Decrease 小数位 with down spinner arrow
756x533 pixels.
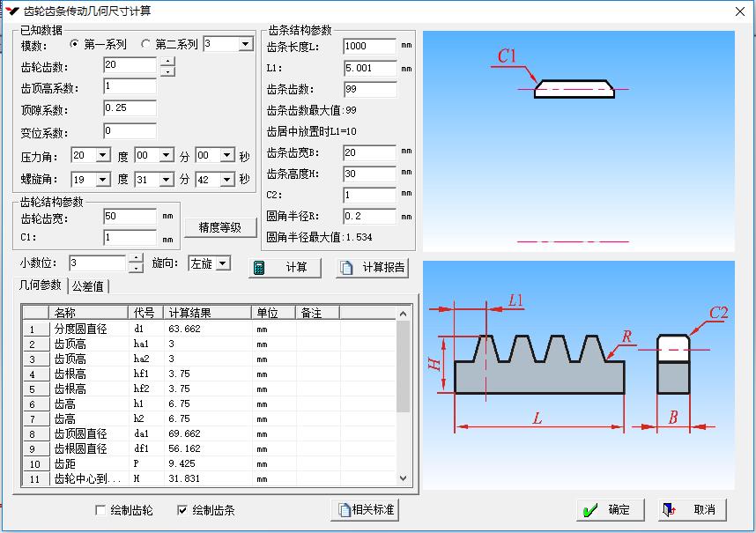coord(136,268)
